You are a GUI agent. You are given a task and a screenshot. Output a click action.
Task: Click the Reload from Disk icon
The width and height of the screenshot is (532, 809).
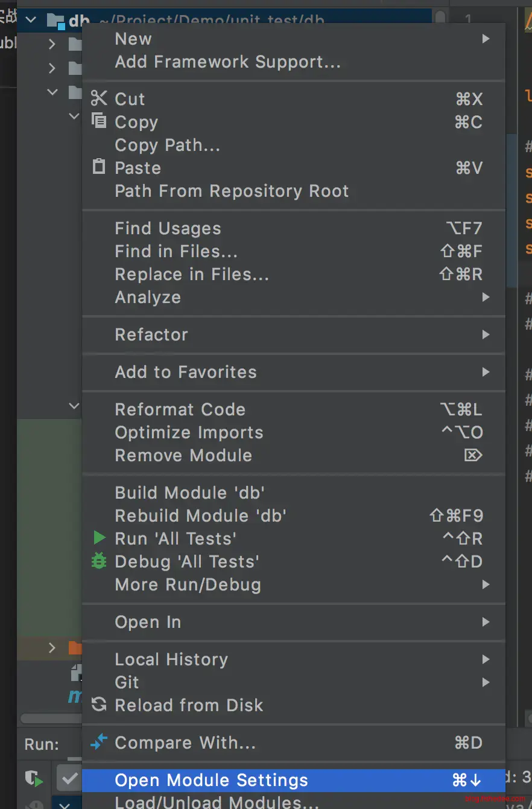(98, 705)
